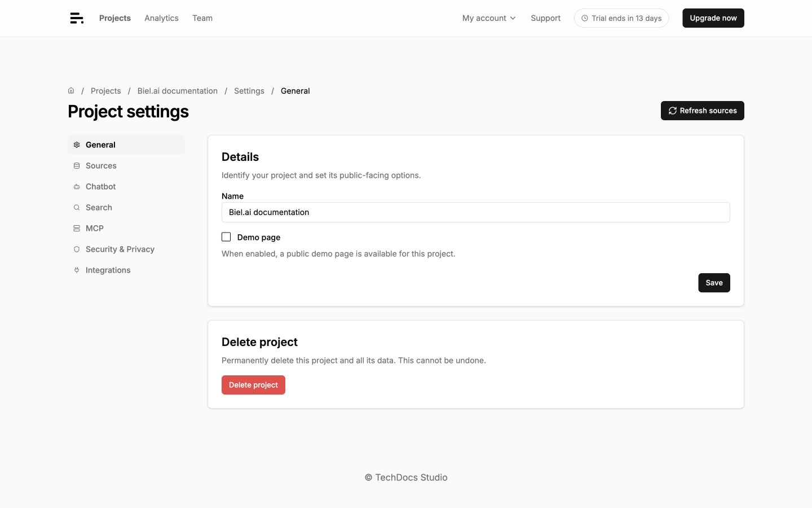The height and width of the screenshot is (508, 812).
Task: Click the database icon beside Sources
Action: click(x=77, y=165)
